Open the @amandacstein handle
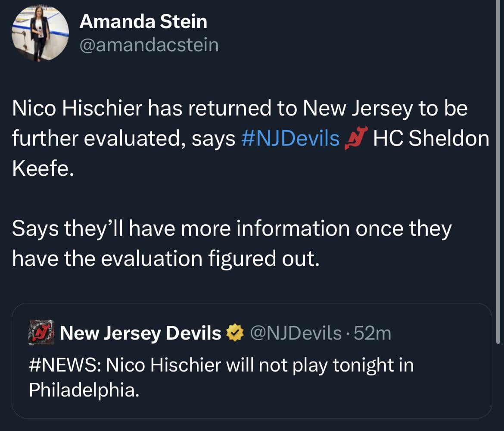The width and height of the screenshot is (504, 431). pos(149,44)
